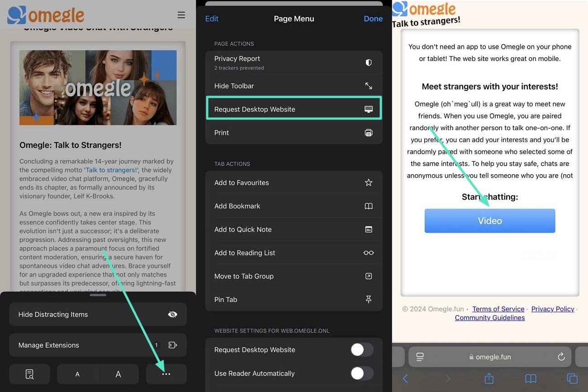The image size is (588, 392).
Task: Tap the printer icon
Action: pyautogui.click(x=369, y=133)
